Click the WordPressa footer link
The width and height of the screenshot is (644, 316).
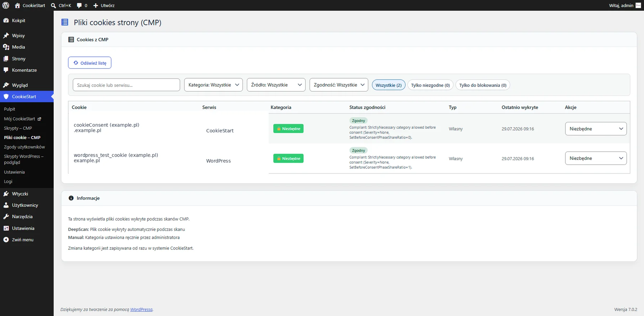(x=141, y=310)
